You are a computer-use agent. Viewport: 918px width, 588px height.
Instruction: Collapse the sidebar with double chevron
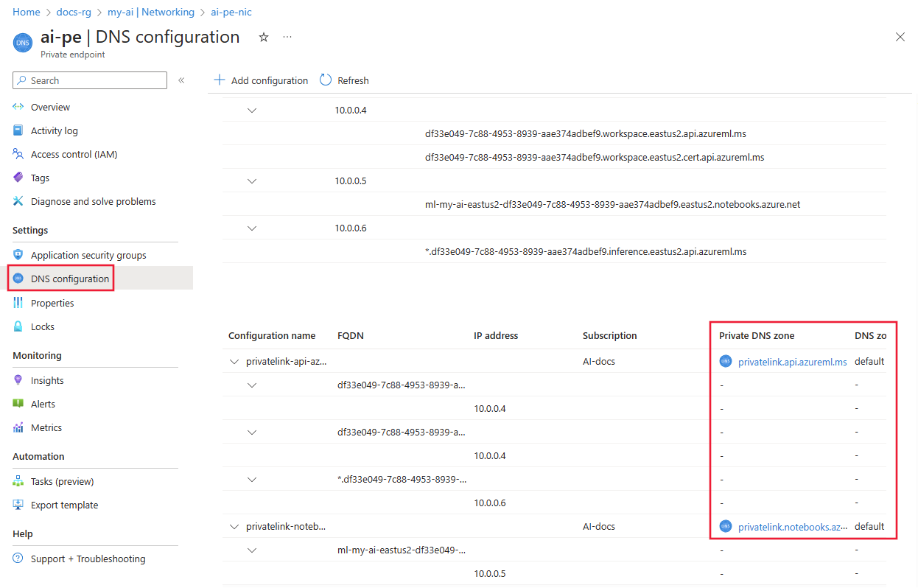[x=181, y=80]
